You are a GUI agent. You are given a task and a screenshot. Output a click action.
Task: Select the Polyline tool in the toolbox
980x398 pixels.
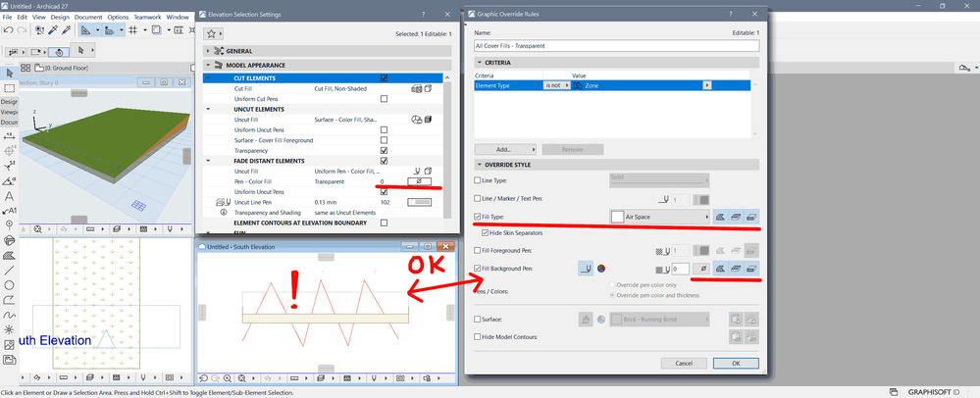(x=9, y=300)
